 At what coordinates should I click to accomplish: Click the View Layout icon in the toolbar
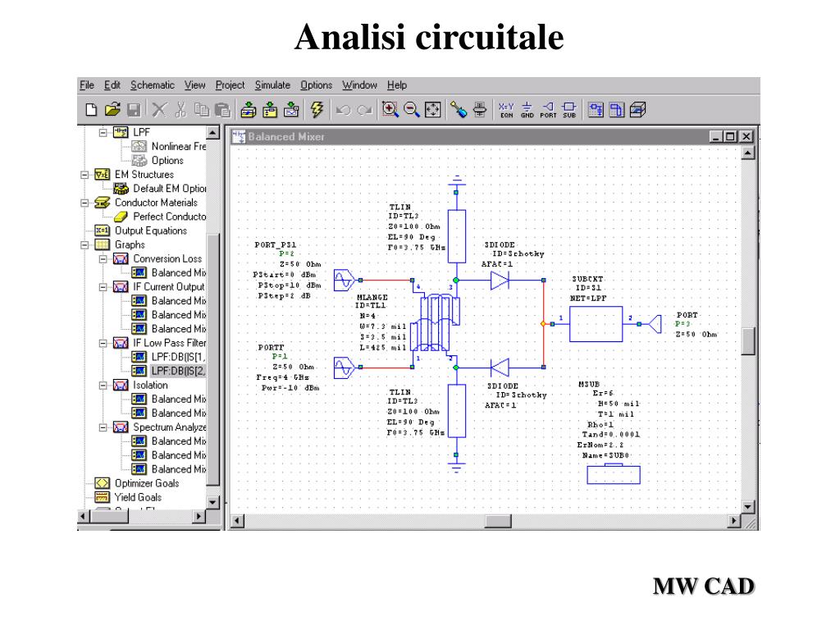tap(617, 110)
